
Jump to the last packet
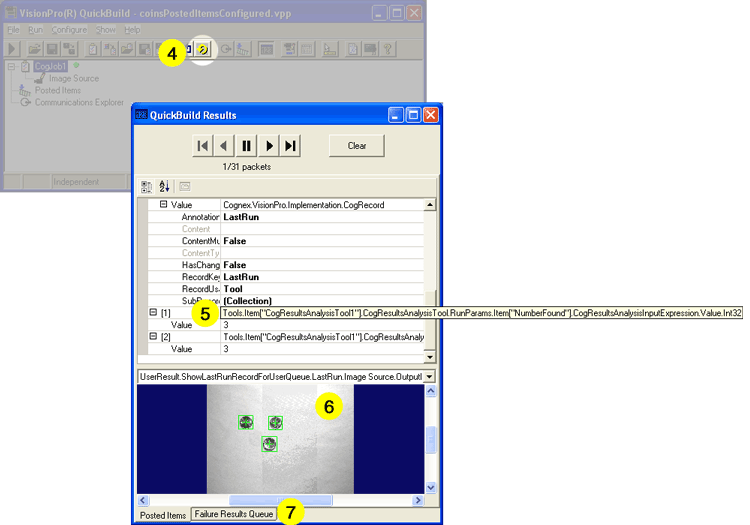tap(290, 145)
